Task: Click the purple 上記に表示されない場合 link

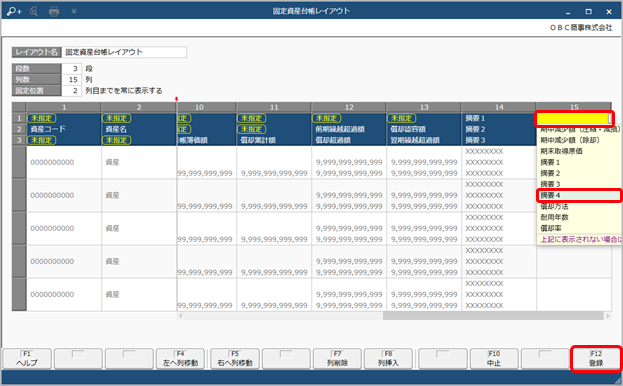Action: tap(580, 239)
